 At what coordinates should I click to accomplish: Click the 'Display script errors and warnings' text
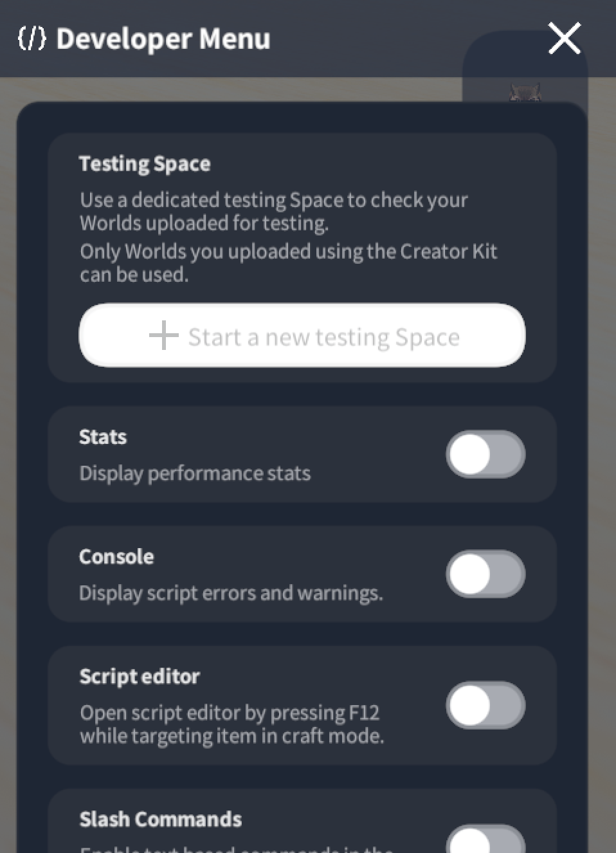tap(231, 593)
